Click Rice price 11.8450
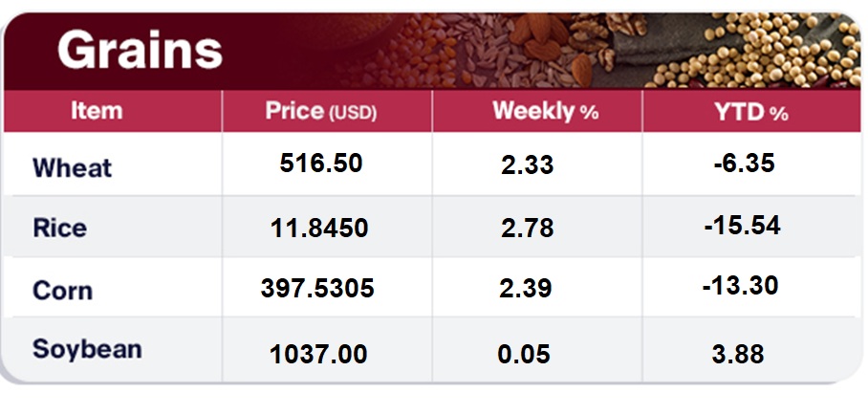Image resolution: width=868 pixels, height=415 pixels. (x=321, y=229)
